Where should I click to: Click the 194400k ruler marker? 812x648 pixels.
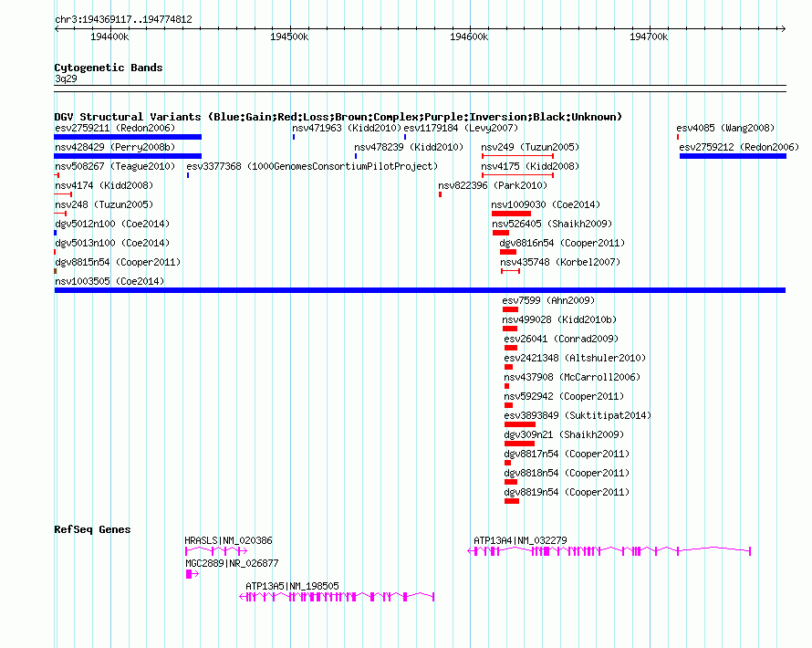109,37
